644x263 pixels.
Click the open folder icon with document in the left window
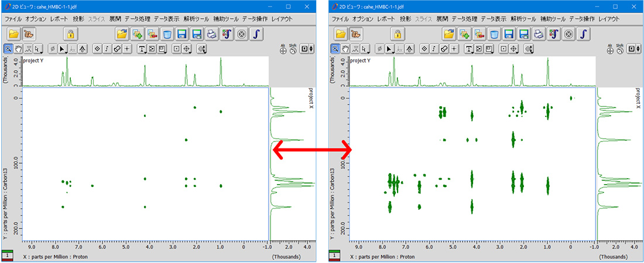pyautogui.click(x=122, y=34)
